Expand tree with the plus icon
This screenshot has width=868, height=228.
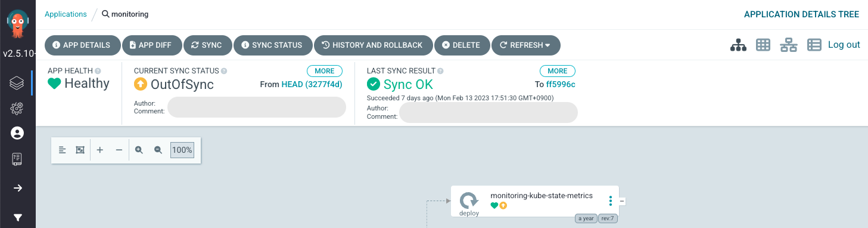(x=100, y=150)
